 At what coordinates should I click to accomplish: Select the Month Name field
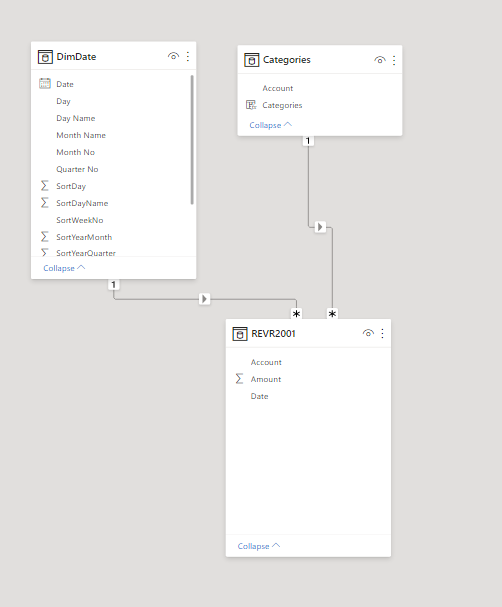click(x=81, y=135)
